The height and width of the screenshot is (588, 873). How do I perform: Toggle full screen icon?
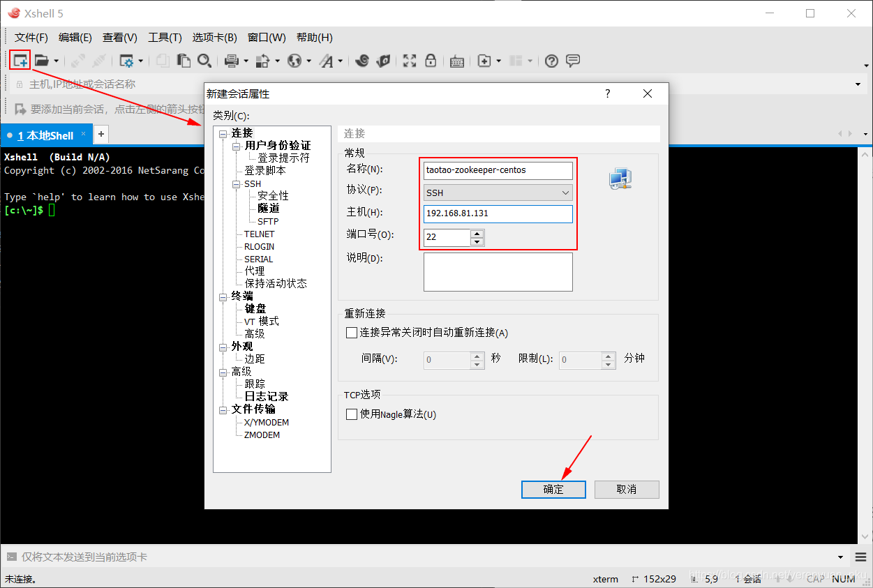pyautogui.click(x=410, y=61)
